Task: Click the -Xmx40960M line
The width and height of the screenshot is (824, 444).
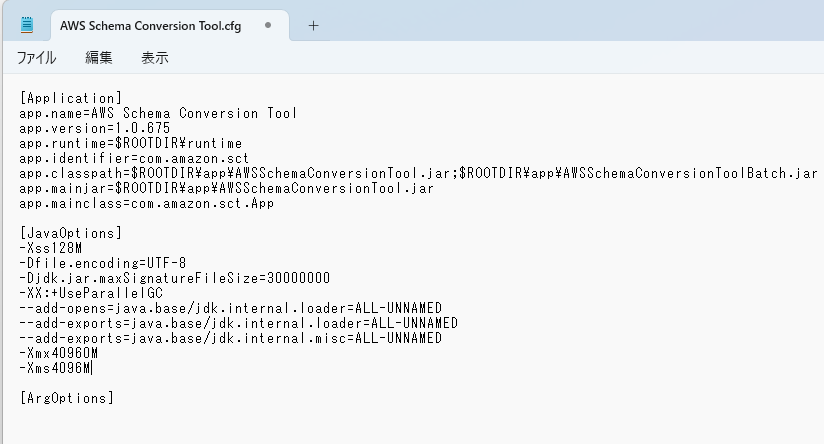Action: [x=59, y=353]
